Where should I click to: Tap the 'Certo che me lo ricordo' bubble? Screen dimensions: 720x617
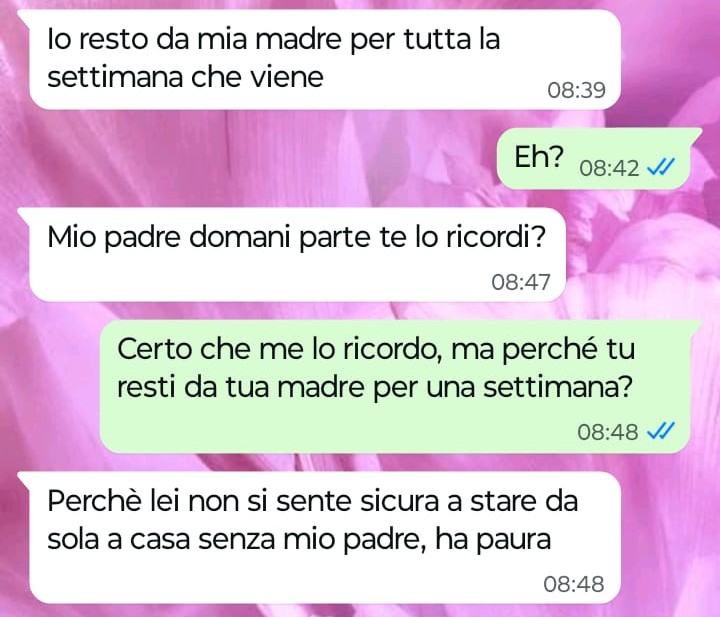395,387
